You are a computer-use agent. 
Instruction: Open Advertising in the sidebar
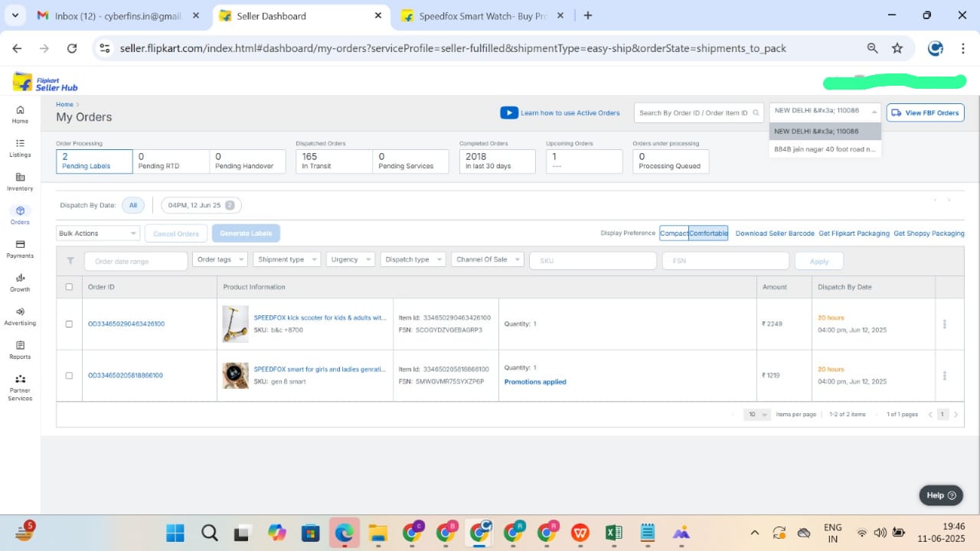[20, 316]
